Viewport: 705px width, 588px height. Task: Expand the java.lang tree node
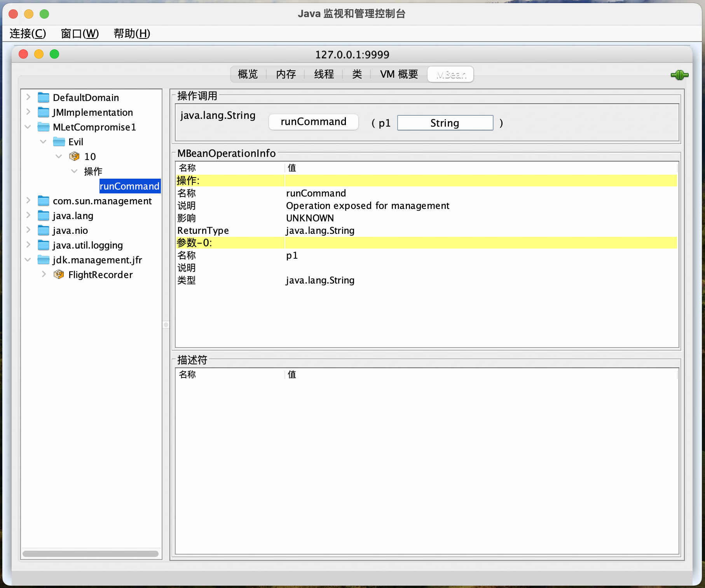pyautogui.click(x=28, y=215)
